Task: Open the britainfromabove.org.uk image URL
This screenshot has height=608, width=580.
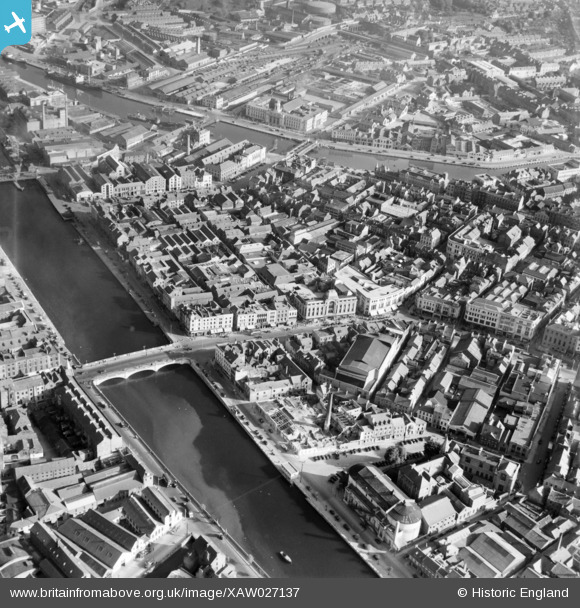Action: (x=155, y=592)
